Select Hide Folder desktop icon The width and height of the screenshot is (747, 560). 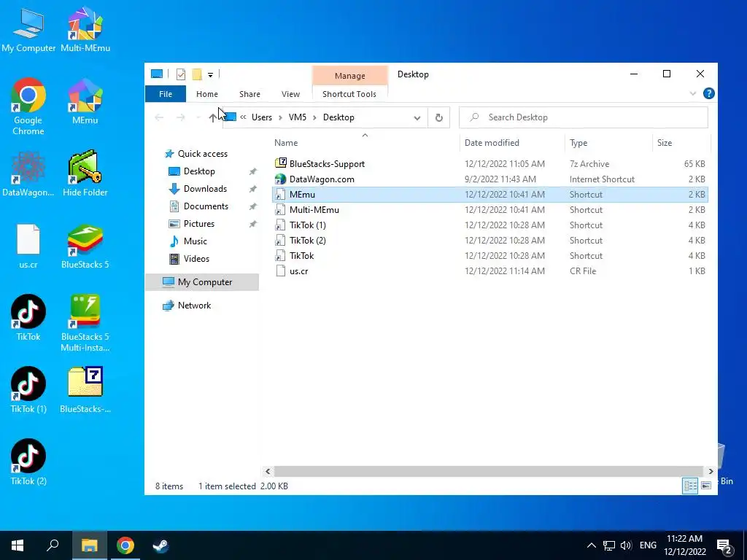(85, 174)
